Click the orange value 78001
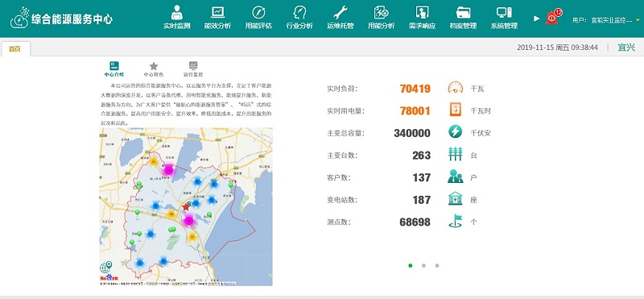 coord(415,110)
